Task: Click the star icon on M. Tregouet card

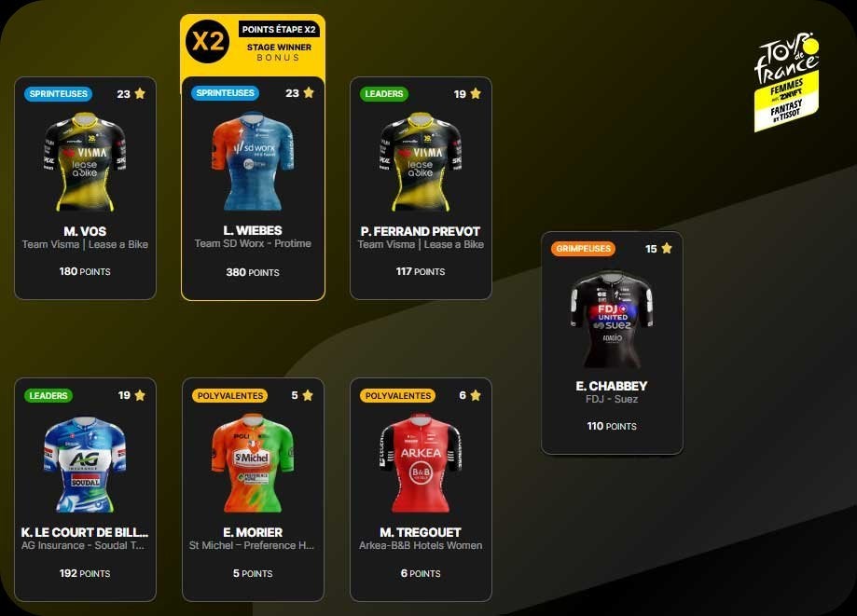Action: click(x=476, y=395)
